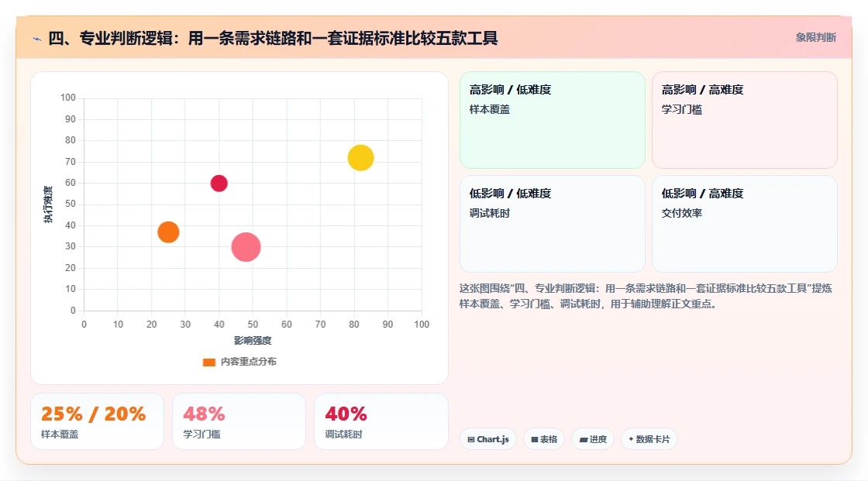868x481 pixels.
Task: Select the 数据卡片 tag
Action: (649, 439)
